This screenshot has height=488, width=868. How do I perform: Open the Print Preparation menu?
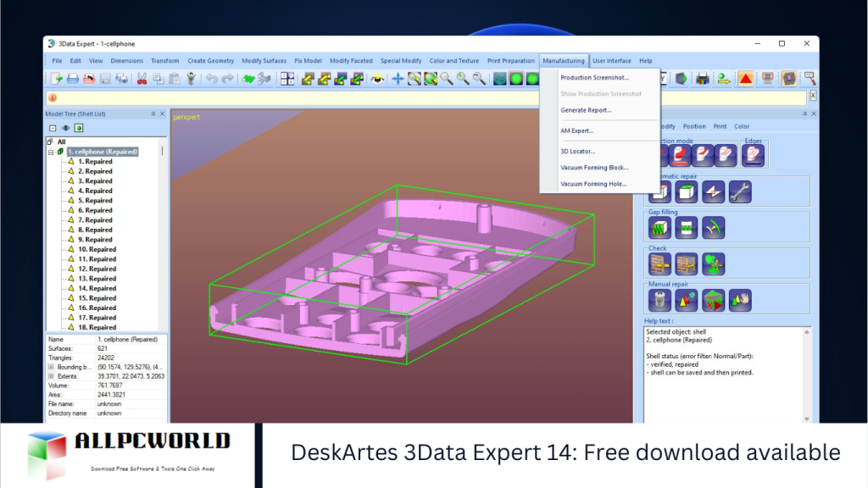coord(511,61)
